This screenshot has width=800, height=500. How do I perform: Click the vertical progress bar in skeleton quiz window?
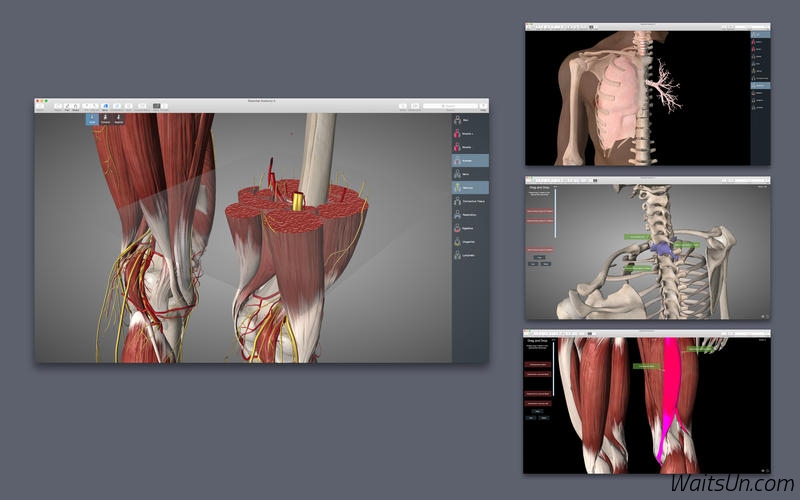555,213
